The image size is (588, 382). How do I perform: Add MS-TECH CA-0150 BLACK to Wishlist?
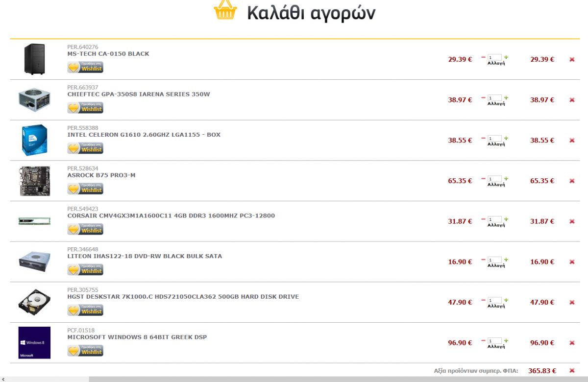point(85,67)
